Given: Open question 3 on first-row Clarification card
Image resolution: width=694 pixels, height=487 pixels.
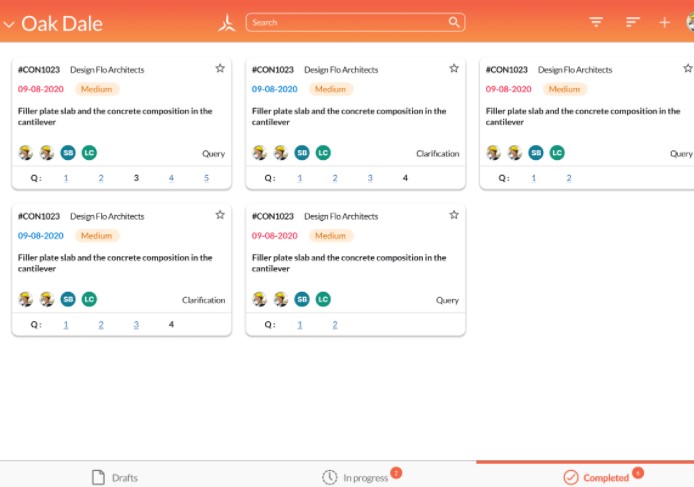Looking at the screenshot, I should [370, 178].
